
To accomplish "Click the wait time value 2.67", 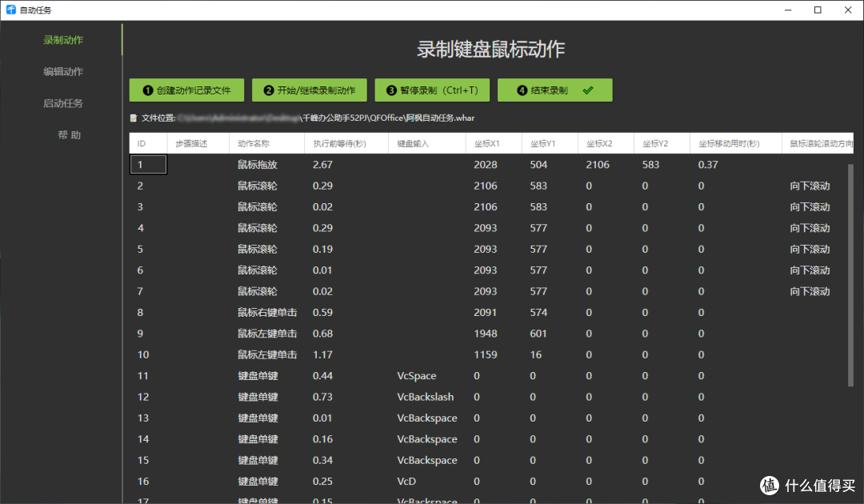I will 322,165.
